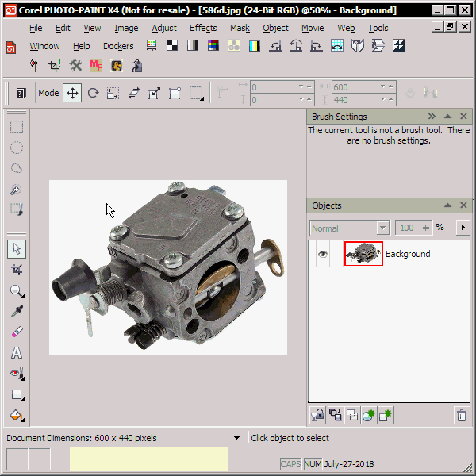Select the Ellipse Mask tool
The width and height of the screenshot is (476, 476).
coord(17,148)
